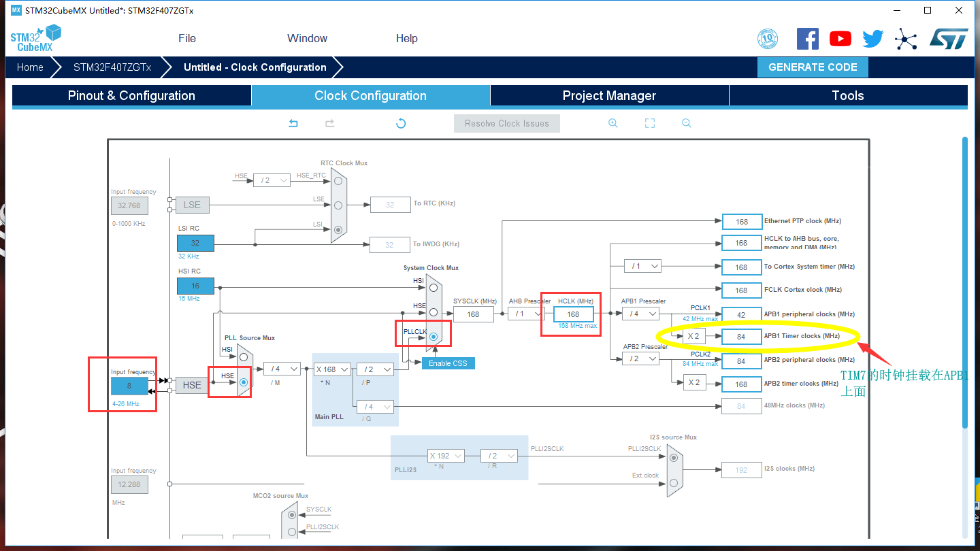Open the Help menu
Screen dimensions: 980x551
[407, 38]
